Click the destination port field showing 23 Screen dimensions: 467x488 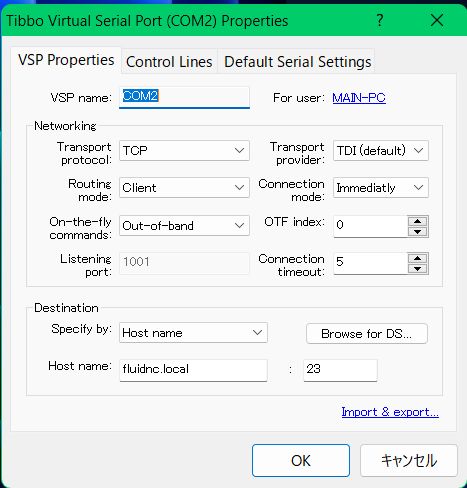point(340,370)
